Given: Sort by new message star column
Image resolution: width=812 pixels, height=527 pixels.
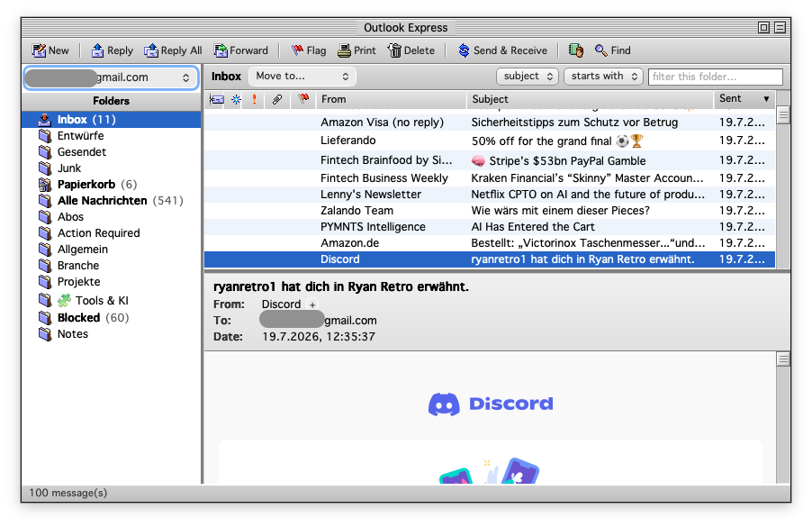Looking at the screenshot, I should pyautogui.click(x=236, y=99).
